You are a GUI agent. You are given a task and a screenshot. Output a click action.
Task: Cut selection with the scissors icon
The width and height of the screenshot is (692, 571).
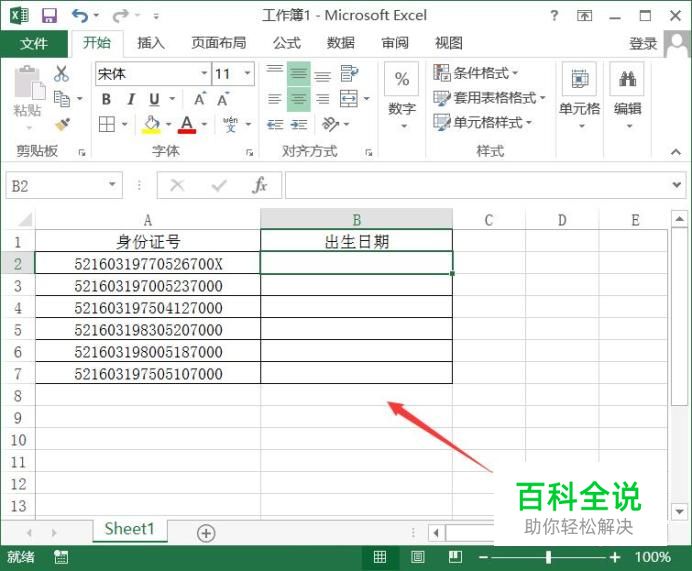pyautogui.click(x=61, y=74)
